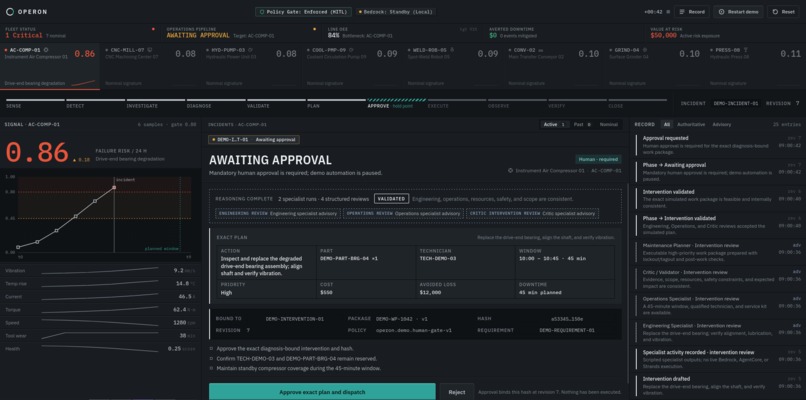Image resolution: width=806 pixels, height=400 pixels.
Task: Jump to the INVESTIGATE pipeline stage
Action: 155,103
